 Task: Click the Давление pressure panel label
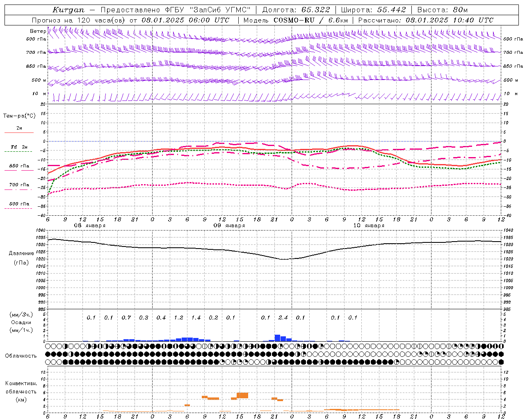21,253
